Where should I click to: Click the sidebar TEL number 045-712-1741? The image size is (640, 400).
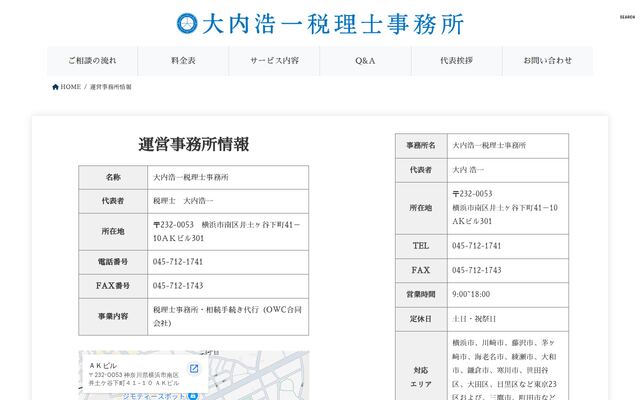coord(476,246)
